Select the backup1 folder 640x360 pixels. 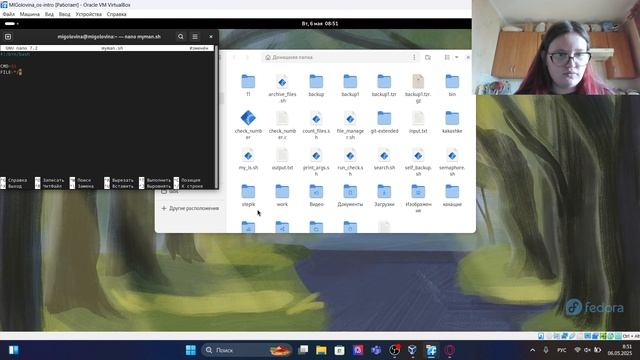click(350, 85)
